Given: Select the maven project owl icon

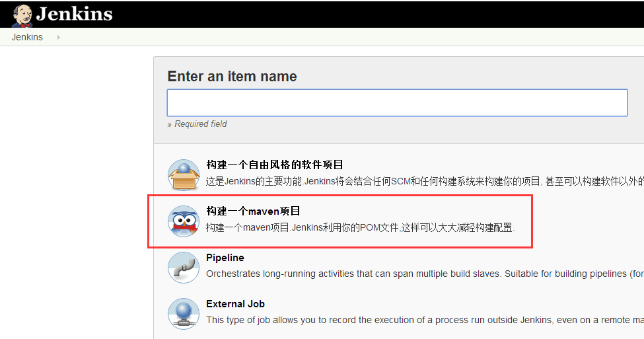Looking at the screenshot, I should click(x=184, y=221).
